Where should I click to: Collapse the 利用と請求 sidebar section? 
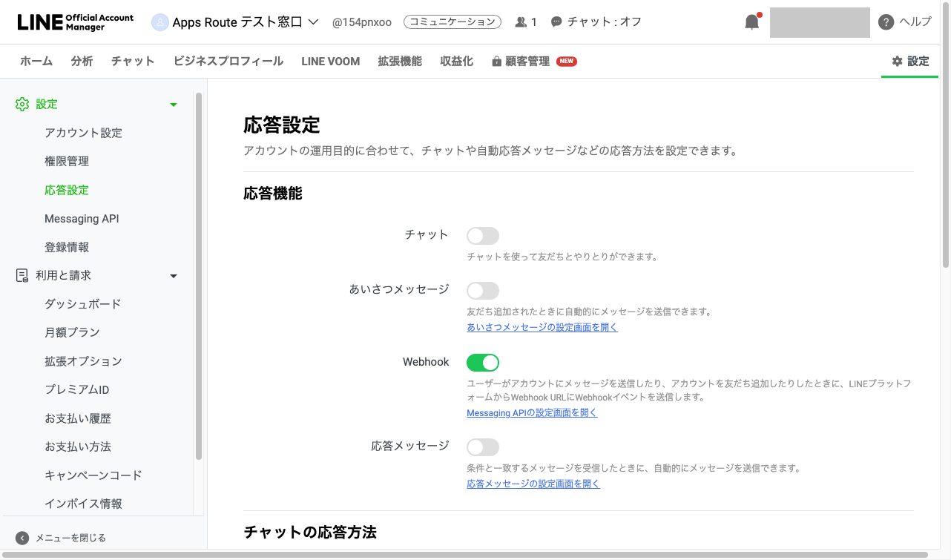(x=174, y=276)
